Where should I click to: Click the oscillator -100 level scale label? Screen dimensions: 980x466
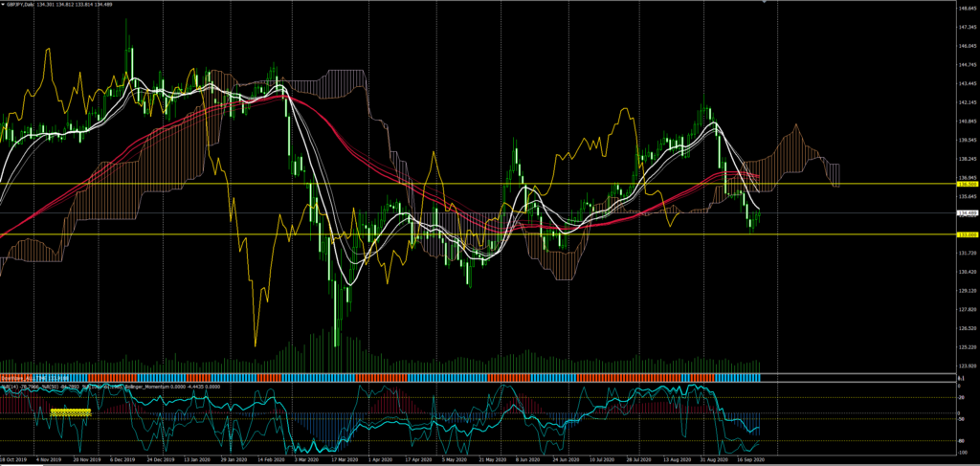pos(963,452)
